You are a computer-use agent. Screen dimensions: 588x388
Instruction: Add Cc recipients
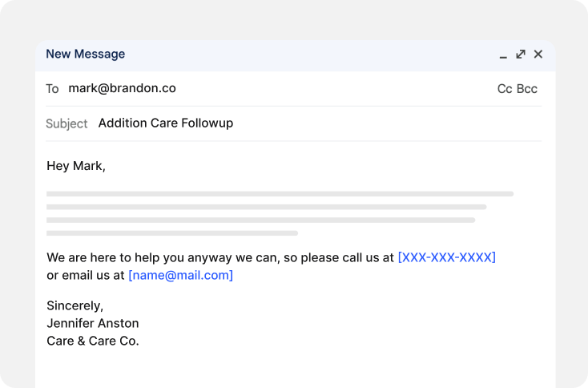pos(505,89)
